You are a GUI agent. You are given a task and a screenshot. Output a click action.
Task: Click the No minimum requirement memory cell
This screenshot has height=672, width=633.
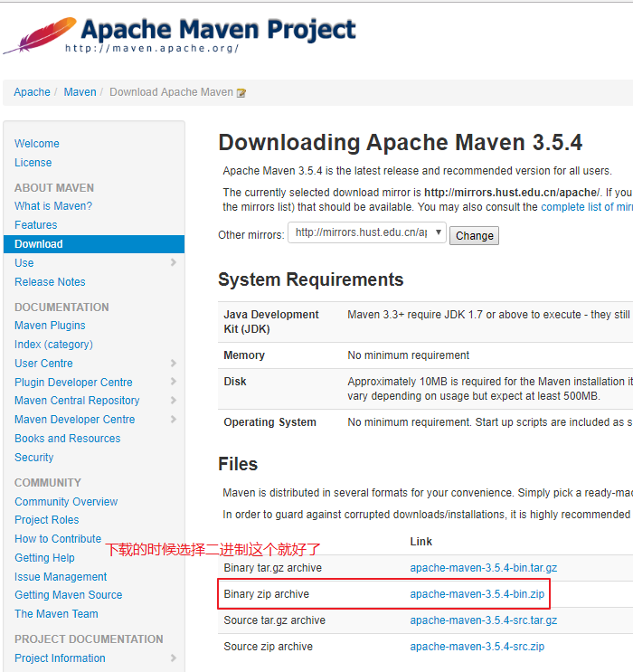(409, 355)
